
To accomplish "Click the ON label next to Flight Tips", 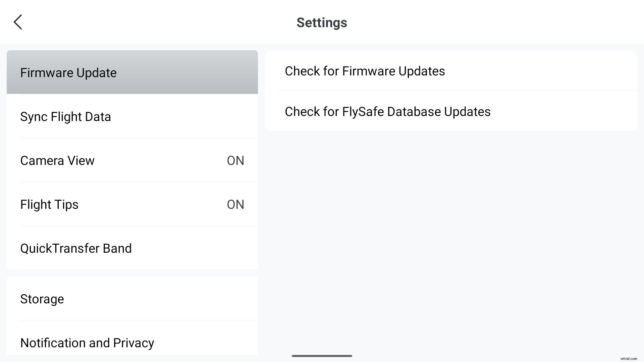I will point(235,204).
